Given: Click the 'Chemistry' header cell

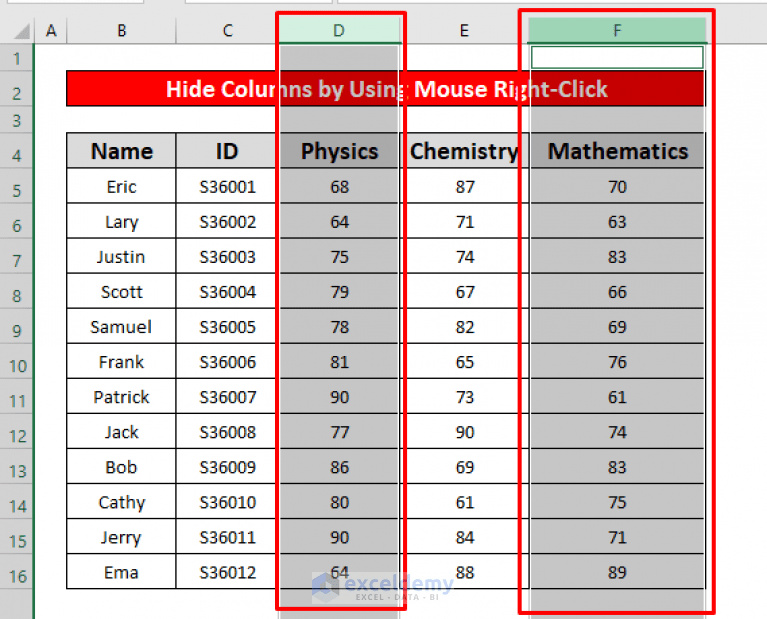Looking at the screenshot, I should (x=465, y=151).
